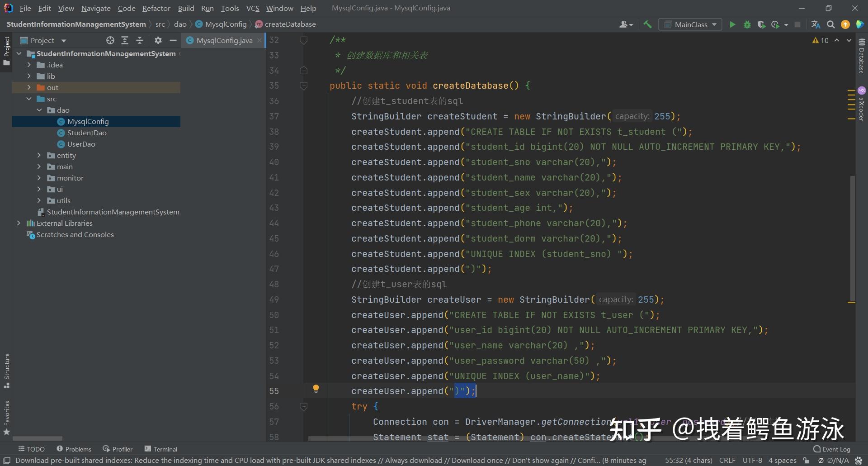Open the Event Log panel
This screenshot has width=868, height=466.
pos(832,448)
